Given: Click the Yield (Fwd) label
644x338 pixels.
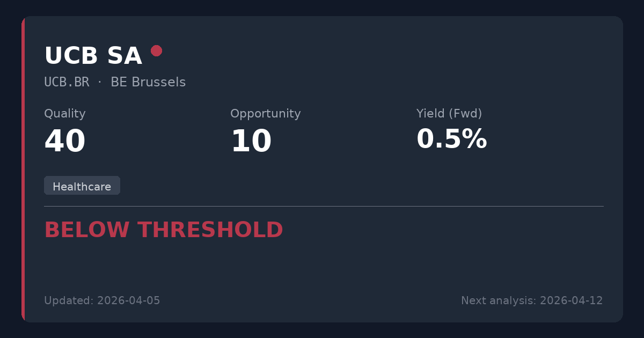Looking at the screenshot, I should [449, 114].
